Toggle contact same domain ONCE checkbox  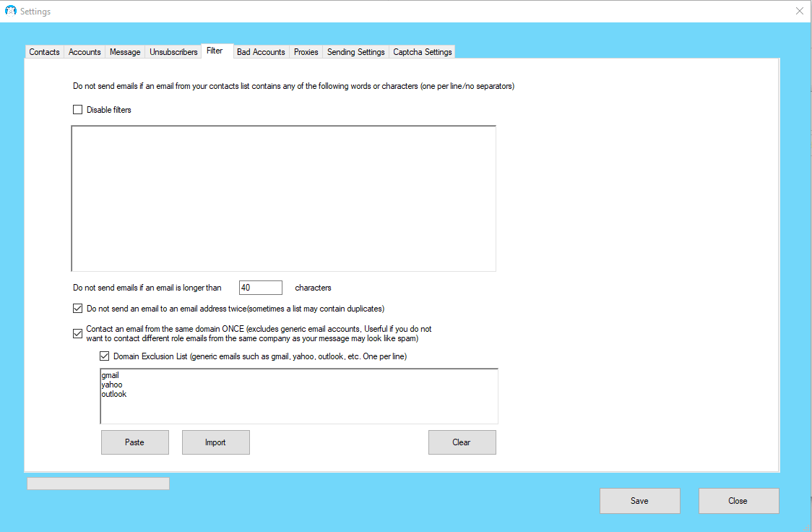click(x=78, y=334)
